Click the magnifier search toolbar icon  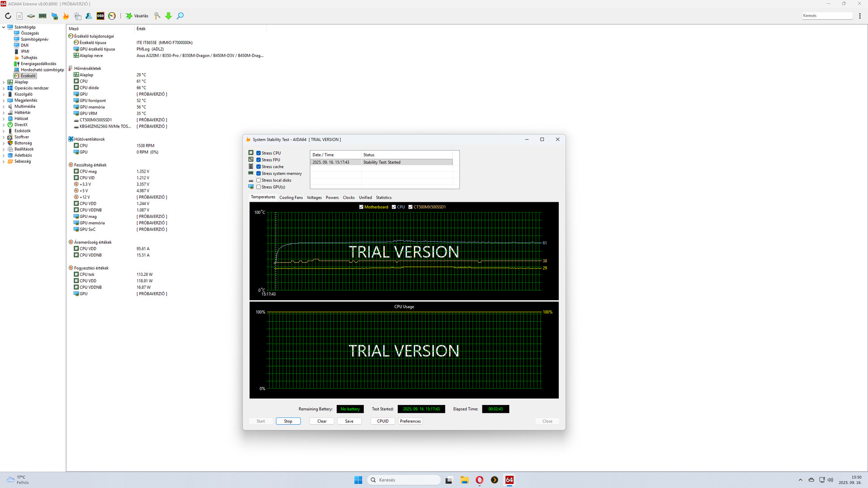[x=180, y=16]
